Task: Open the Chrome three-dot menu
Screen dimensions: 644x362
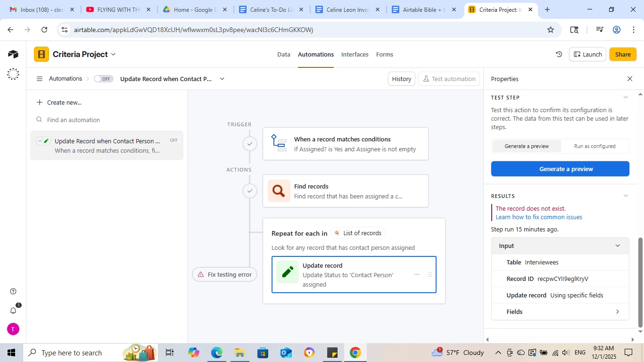Action: pos(633,30)
